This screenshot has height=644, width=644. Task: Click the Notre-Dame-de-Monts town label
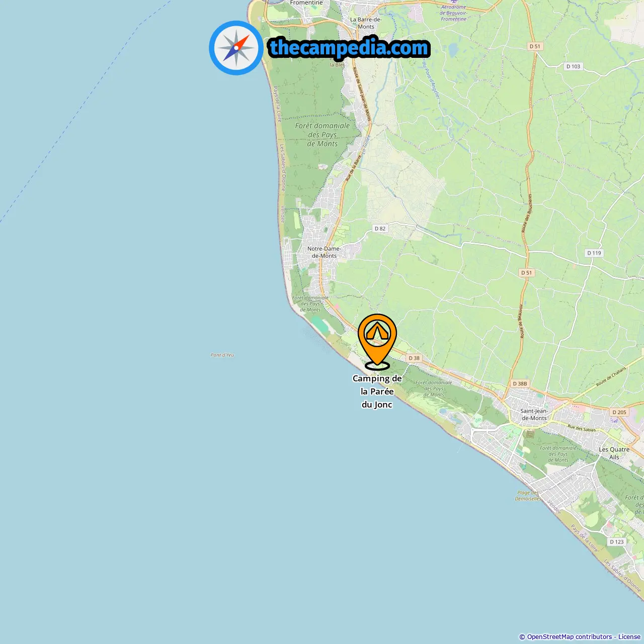324,252
